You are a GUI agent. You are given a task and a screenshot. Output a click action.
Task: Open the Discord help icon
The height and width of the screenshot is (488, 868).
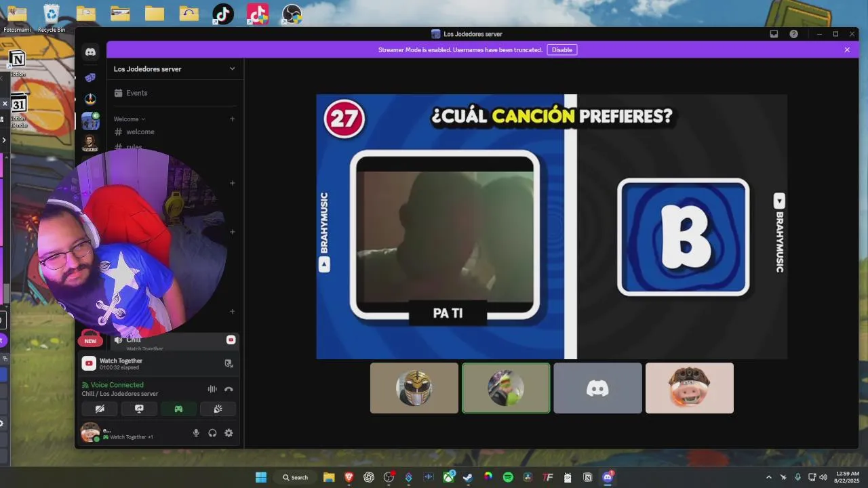tap(793, 34)
